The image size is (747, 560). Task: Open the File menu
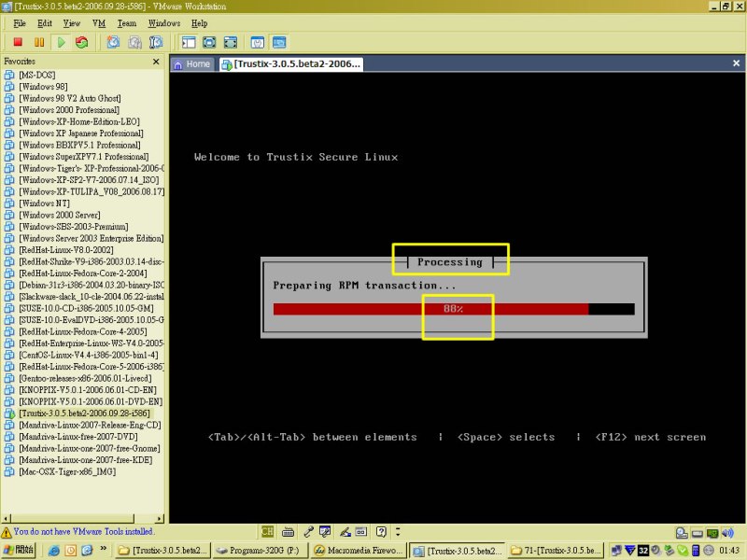pos(20,23)
